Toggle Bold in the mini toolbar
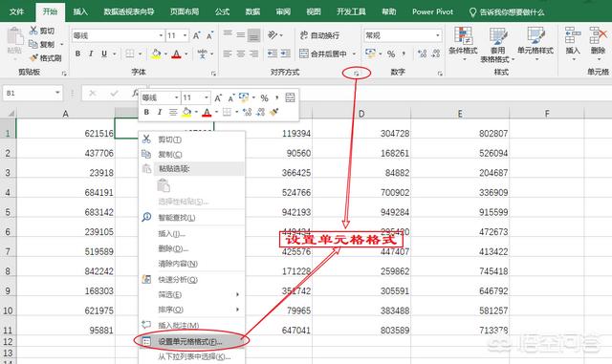This screenshot has width=612, height=364. click(x=146, y=112)
